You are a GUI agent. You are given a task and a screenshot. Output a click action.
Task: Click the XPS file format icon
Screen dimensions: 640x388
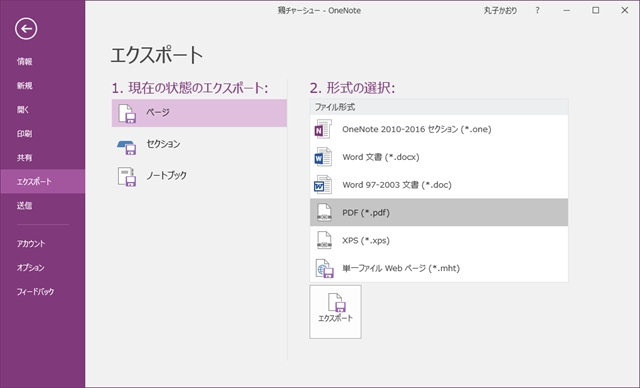(324, 240)
